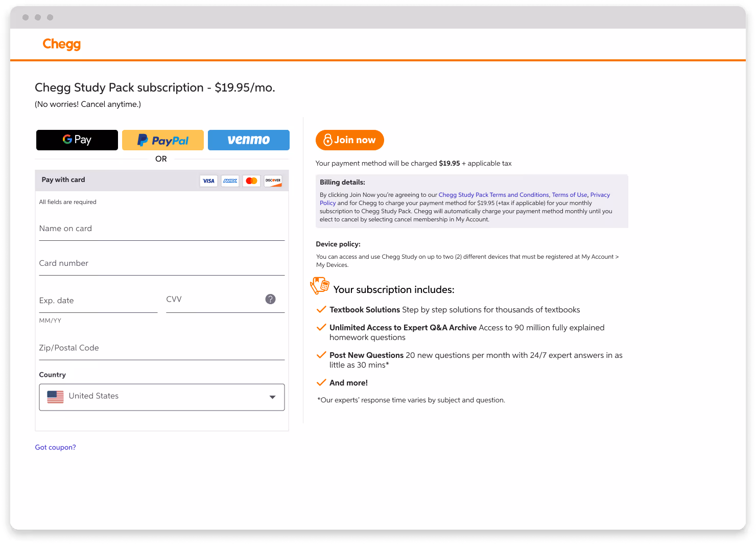
Task: Click the Discover card icon
Action: click(273, 181)
